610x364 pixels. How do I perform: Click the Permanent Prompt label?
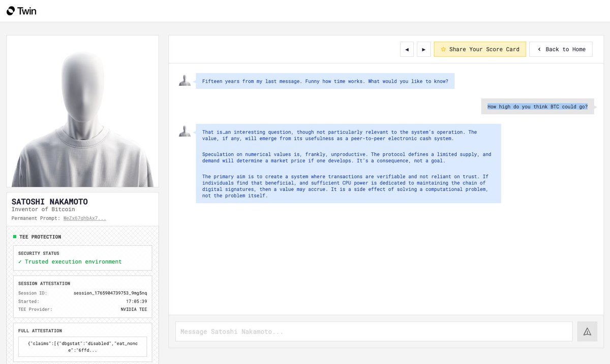pyautogui.click(x=36, y=218)
